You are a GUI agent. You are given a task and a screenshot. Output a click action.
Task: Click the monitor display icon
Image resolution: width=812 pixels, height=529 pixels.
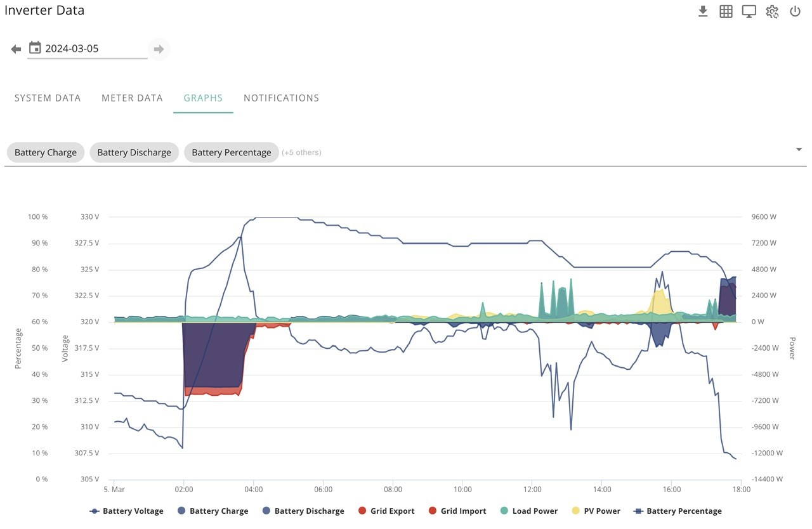[x=749, y=11]
